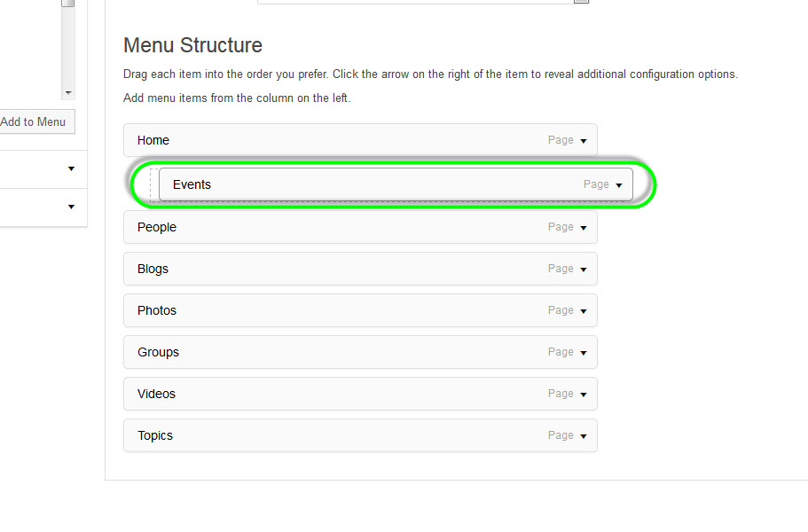Click the Videos menu item label

point(156,394)
